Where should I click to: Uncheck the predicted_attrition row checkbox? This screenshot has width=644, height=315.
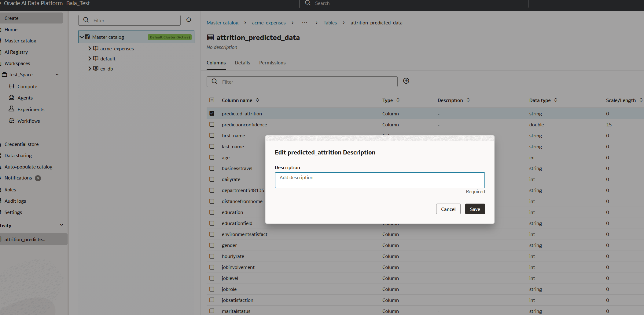(212, 113)
